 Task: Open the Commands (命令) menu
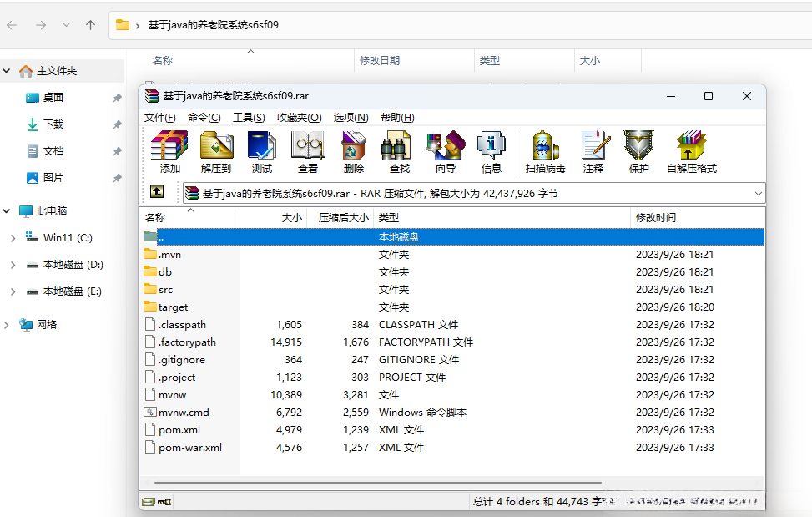(x=204, y=118)
